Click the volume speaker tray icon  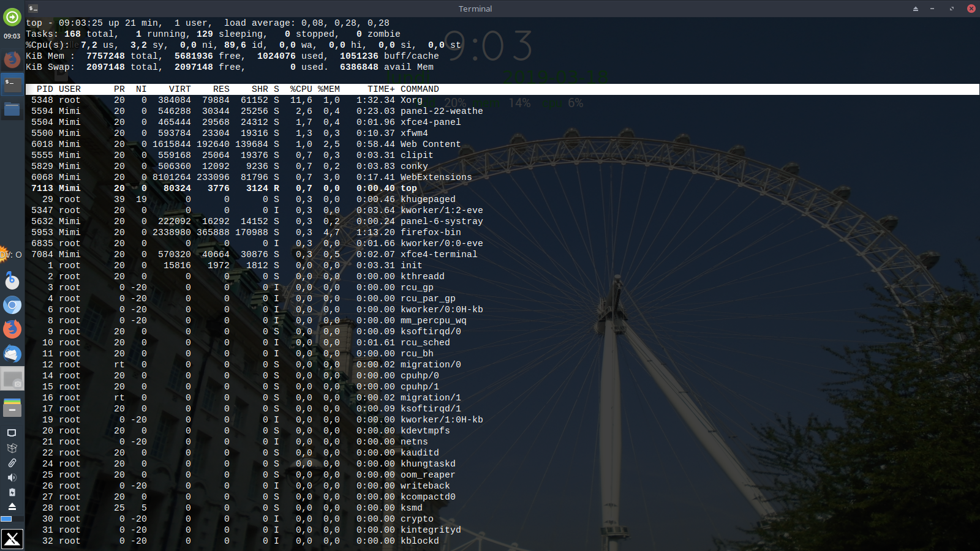12,478
